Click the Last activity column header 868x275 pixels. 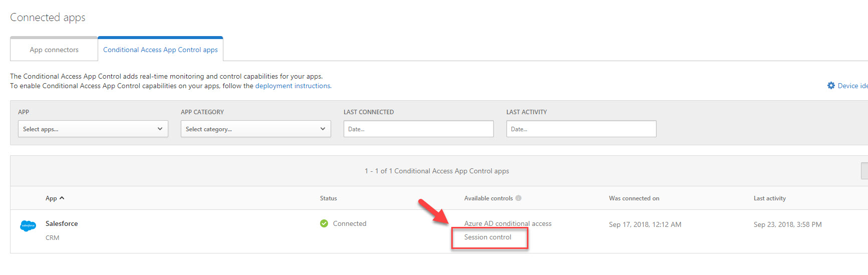point(770,198)
